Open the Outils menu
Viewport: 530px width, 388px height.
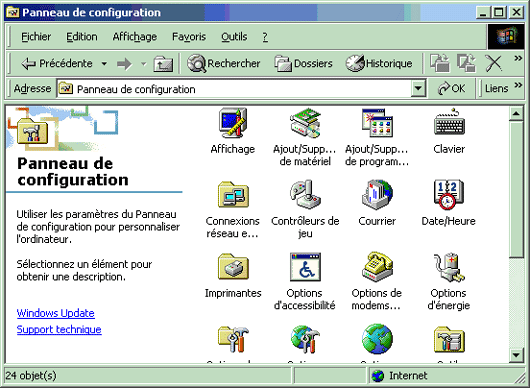pos(234,37)
